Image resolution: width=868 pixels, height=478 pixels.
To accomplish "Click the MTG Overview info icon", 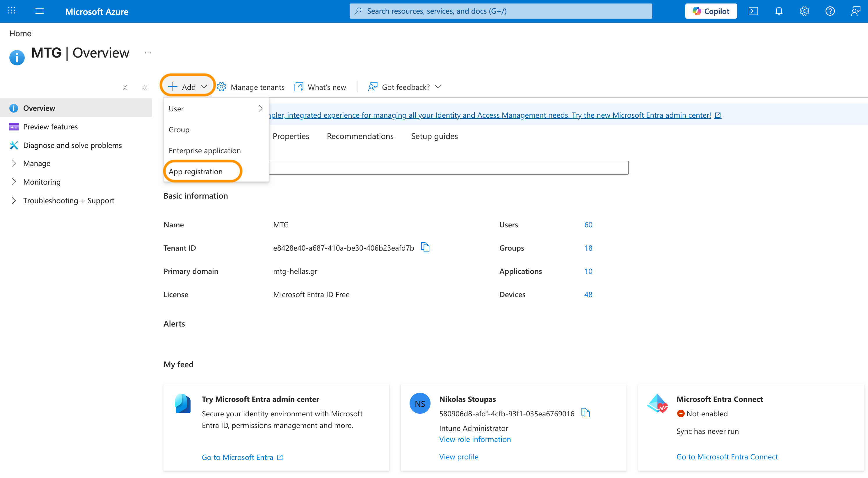I will (17, 57).
